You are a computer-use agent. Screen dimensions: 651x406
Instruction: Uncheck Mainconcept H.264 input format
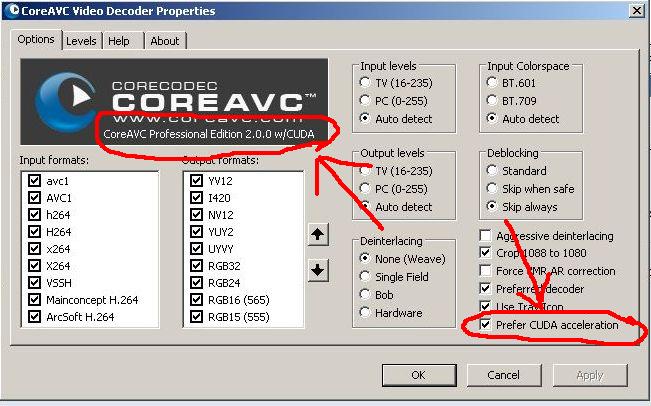point(34,300)
